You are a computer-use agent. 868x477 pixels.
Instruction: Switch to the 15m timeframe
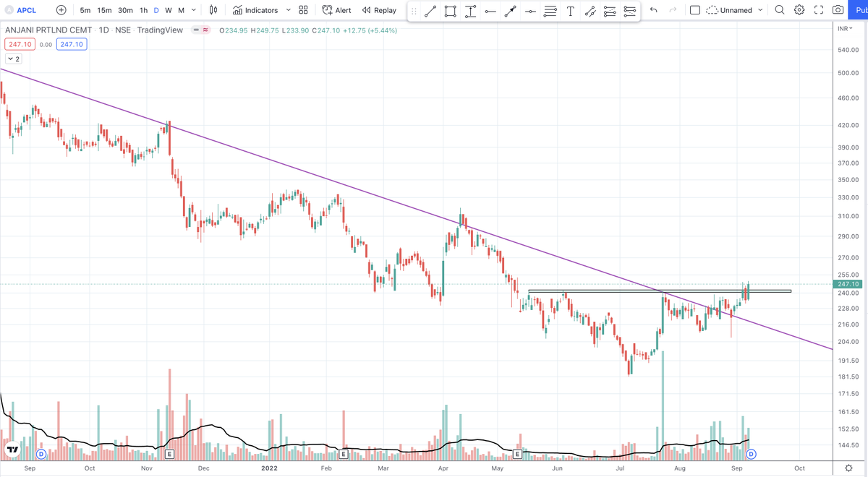point(104,10)
